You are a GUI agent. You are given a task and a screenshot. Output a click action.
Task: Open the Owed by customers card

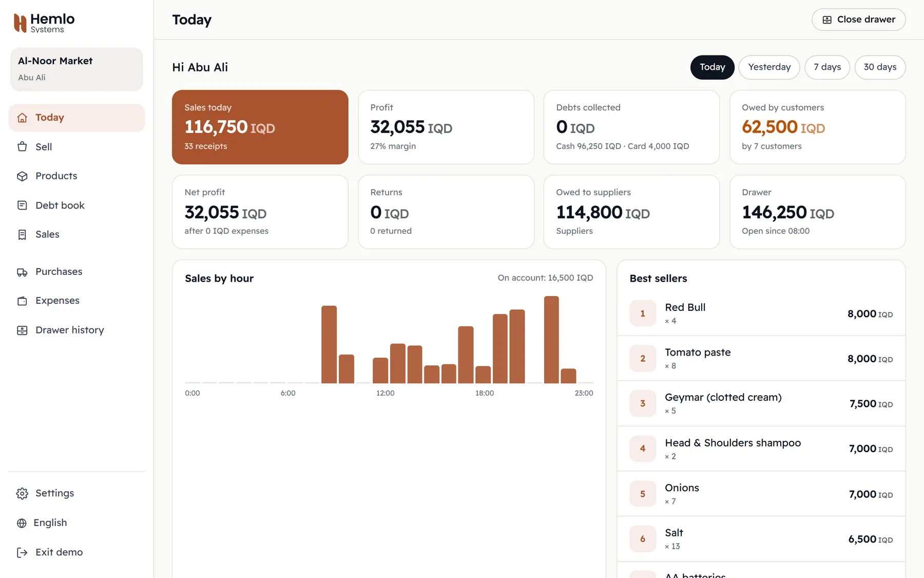(817, 127)
